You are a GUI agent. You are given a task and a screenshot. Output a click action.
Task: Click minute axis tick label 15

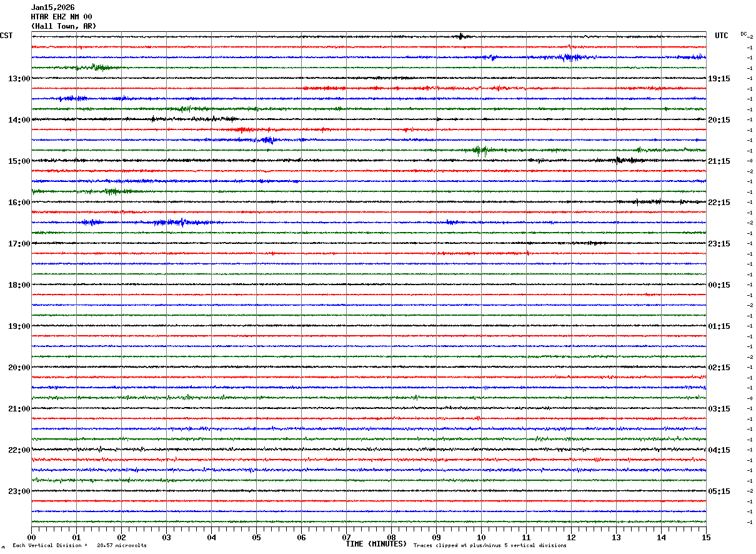click(706, 538)
